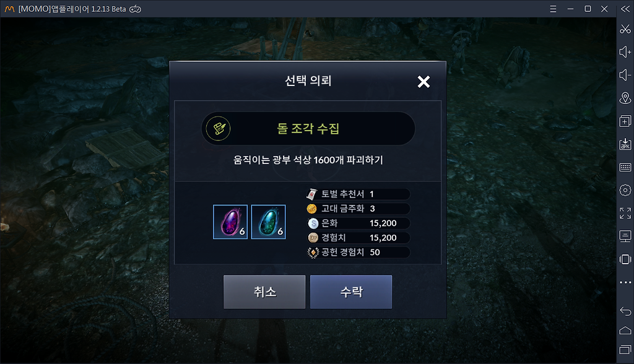Image resolution: width=634 pixels, height=364 pixels.
Task: Select the purple gem reward item
Action: (x=230, y=222)
